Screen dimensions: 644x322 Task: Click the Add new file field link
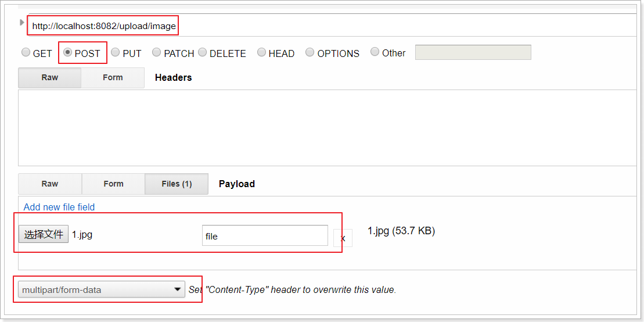click(x=59, y=207)
